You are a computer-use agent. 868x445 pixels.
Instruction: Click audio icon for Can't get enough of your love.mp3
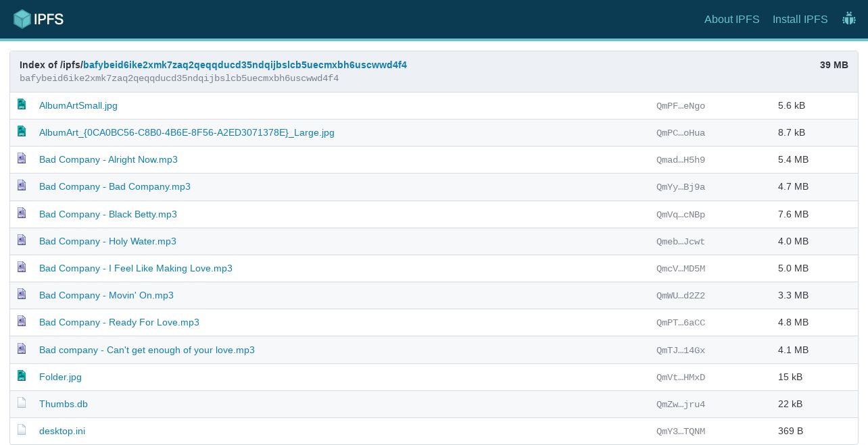pyautogui.click(x=22, y=349)
